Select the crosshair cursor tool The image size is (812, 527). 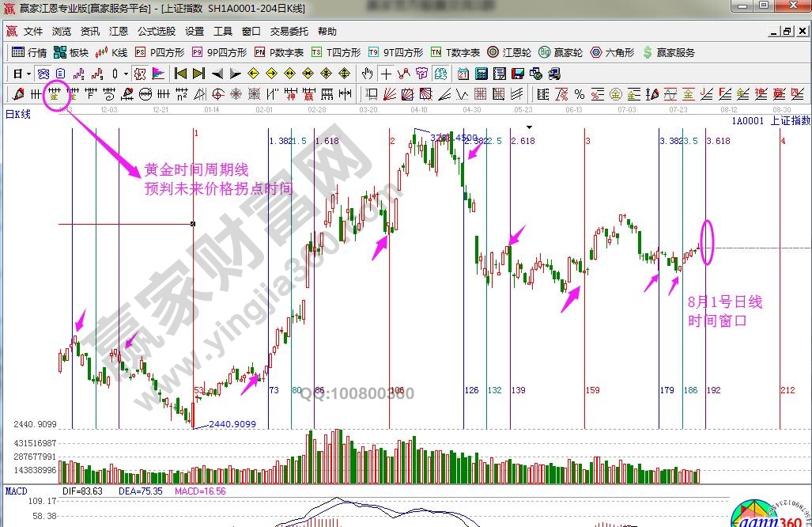[386, 74]
